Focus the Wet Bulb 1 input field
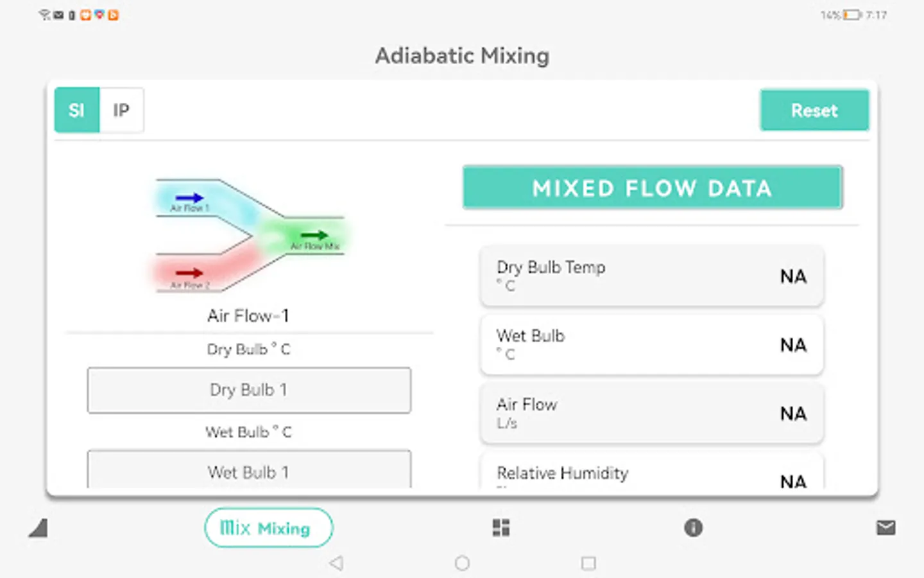This screenshot has width=924, height=578. 249,470
